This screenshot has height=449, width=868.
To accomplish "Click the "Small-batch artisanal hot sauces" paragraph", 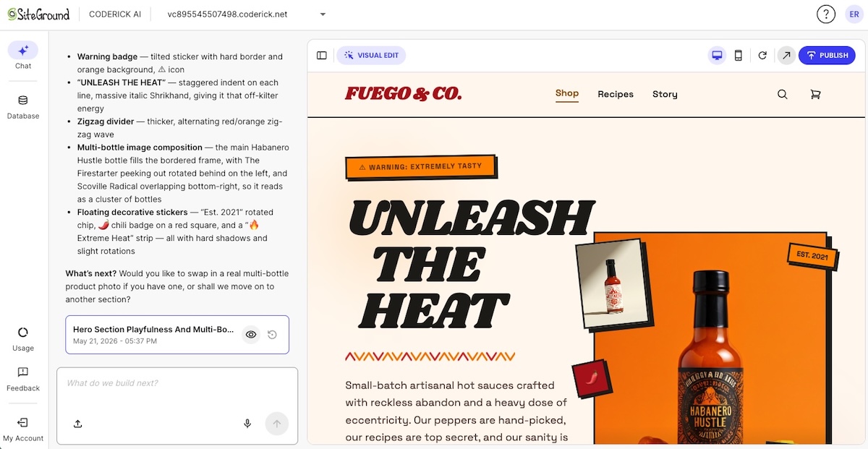I will (456, 411).
